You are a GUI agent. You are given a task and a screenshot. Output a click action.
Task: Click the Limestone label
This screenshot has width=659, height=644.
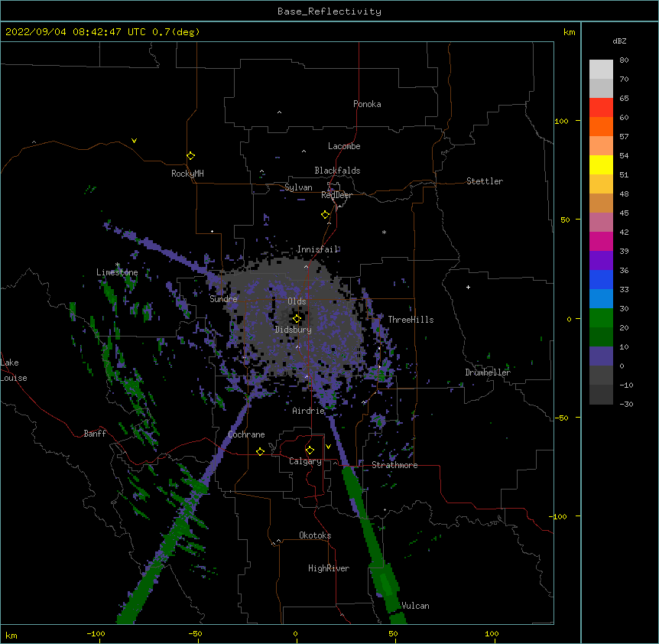[x=117, y=272]
